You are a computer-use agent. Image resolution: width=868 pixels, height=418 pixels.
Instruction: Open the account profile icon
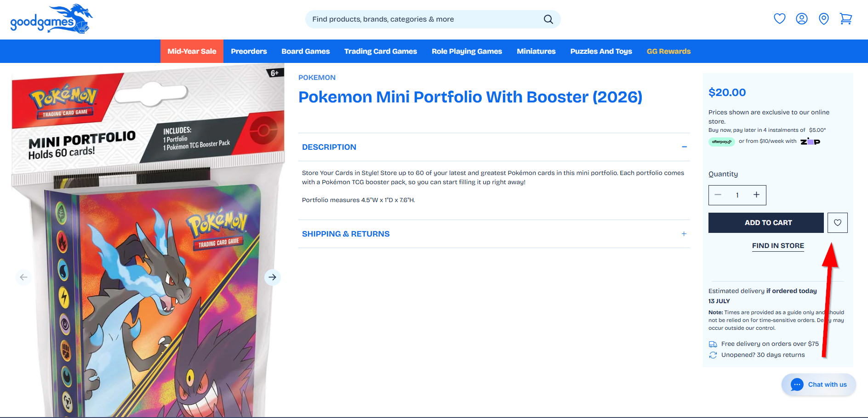coord(801,19)
